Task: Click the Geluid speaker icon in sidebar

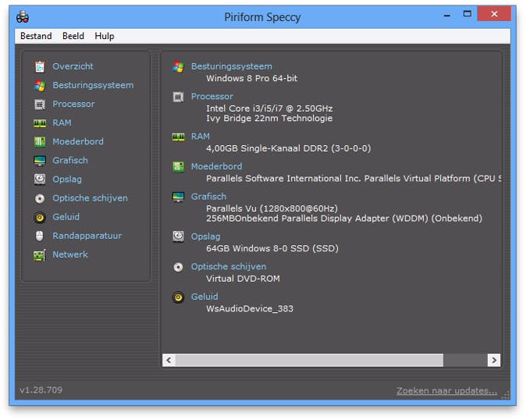Action: tap(40, 217)
